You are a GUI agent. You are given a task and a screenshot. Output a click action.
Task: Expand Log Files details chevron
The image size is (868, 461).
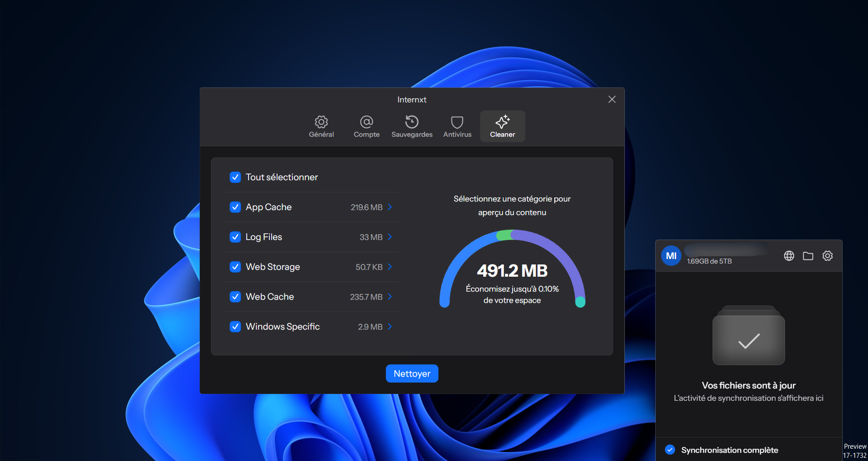pyautogui.click(x=390, y=237)
